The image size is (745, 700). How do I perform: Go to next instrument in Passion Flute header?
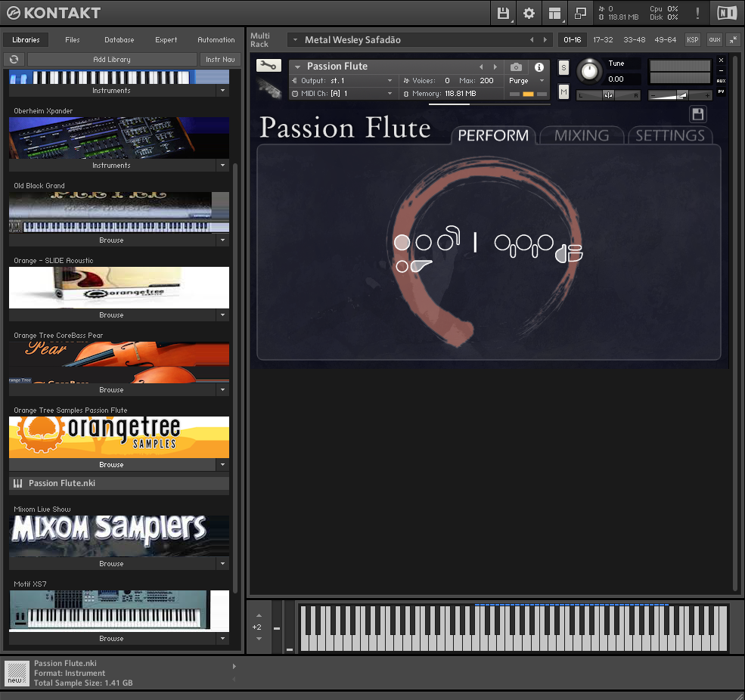pos(495,67)
